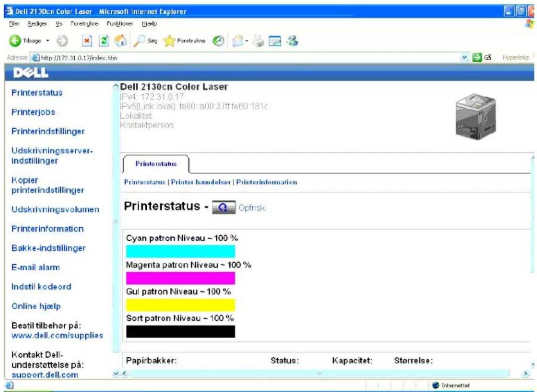This screenshot has width=537, height=392.
Task: Click the Printer-hændelser sub-link
Action: pos(200,182)
